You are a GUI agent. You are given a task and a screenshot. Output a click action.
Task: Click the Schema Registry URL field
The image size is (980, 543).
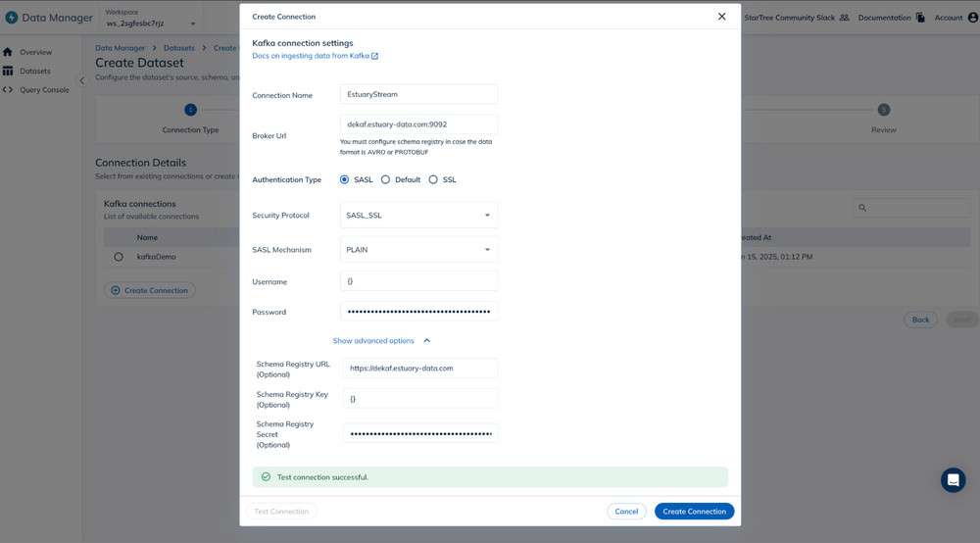tap(420, 369)
